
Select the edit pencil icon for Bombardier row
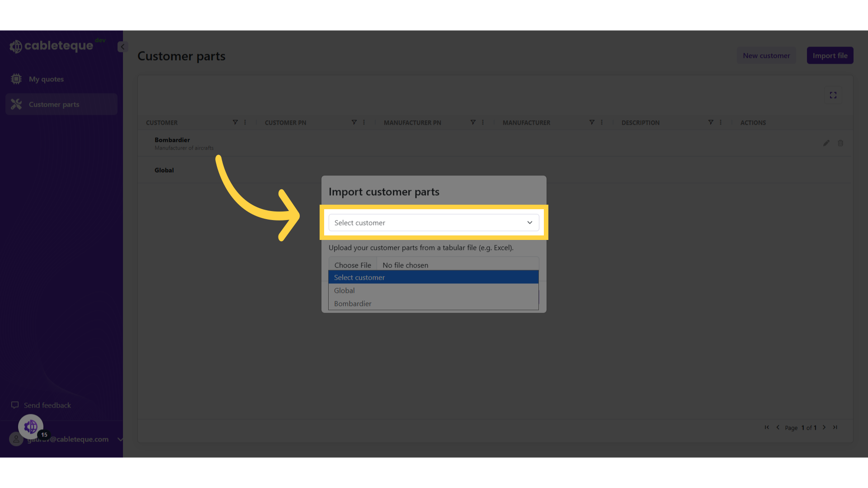[x=826, y=143]
